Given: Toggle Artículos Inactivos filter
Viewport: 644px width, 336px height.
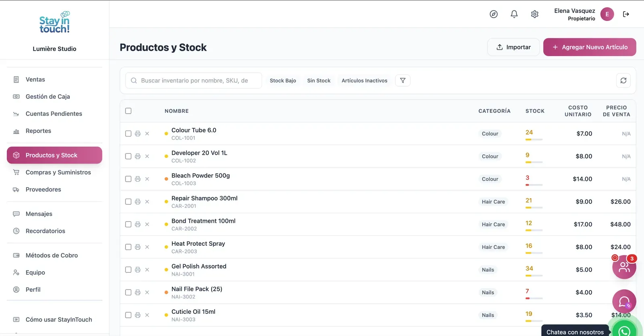Looking at the screenshot, I should (x=365, y=81).
